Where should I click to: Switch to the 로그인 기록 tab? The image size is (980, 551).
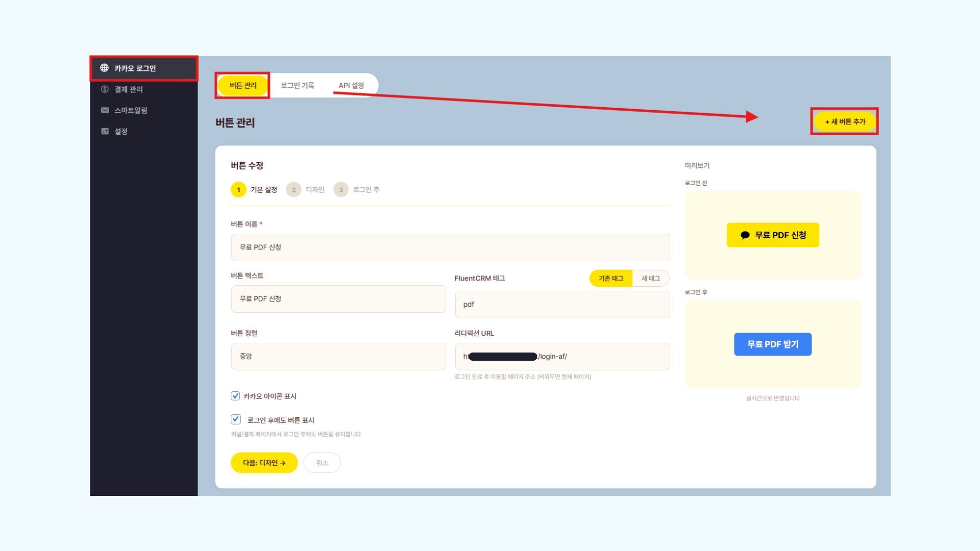point(297,85)
